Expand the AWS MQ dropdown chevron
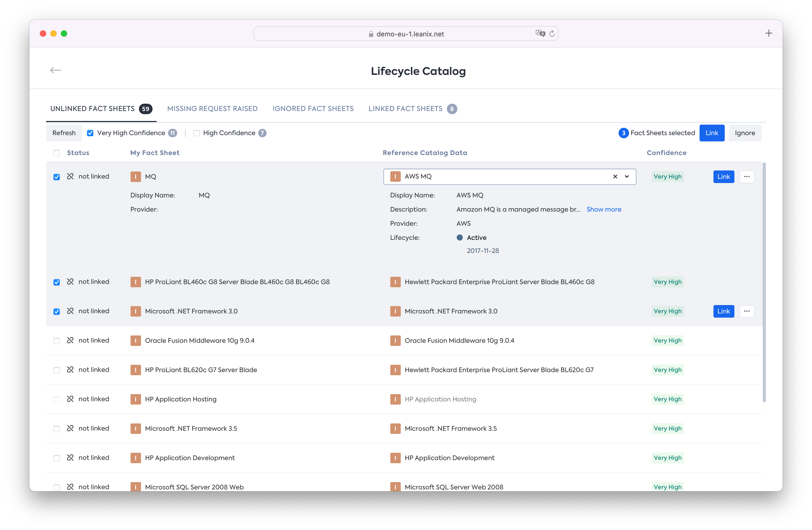This screenshot has height=530, width=812. tap(627, 176)
